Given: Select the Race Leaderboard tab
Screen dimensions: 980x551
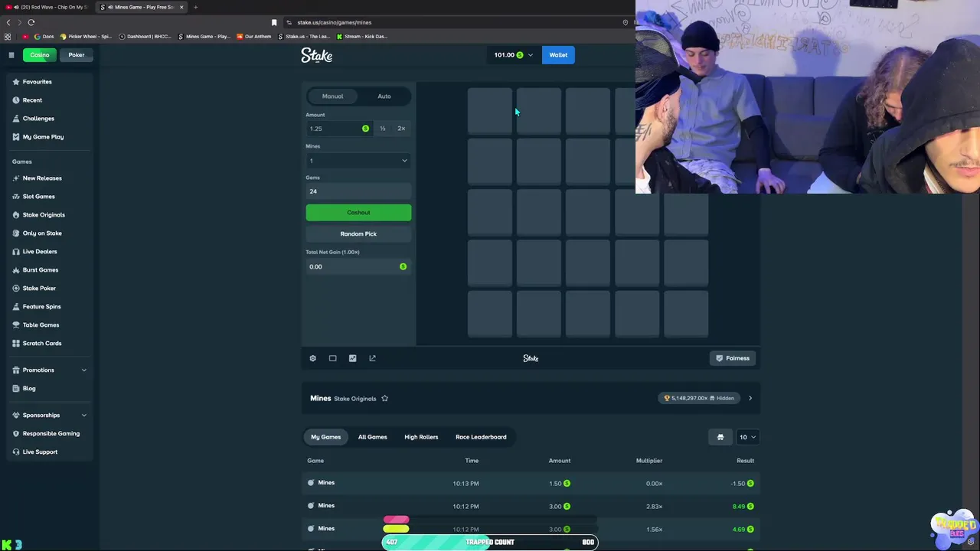Looking at the screenshot, I should click(481, 437).
